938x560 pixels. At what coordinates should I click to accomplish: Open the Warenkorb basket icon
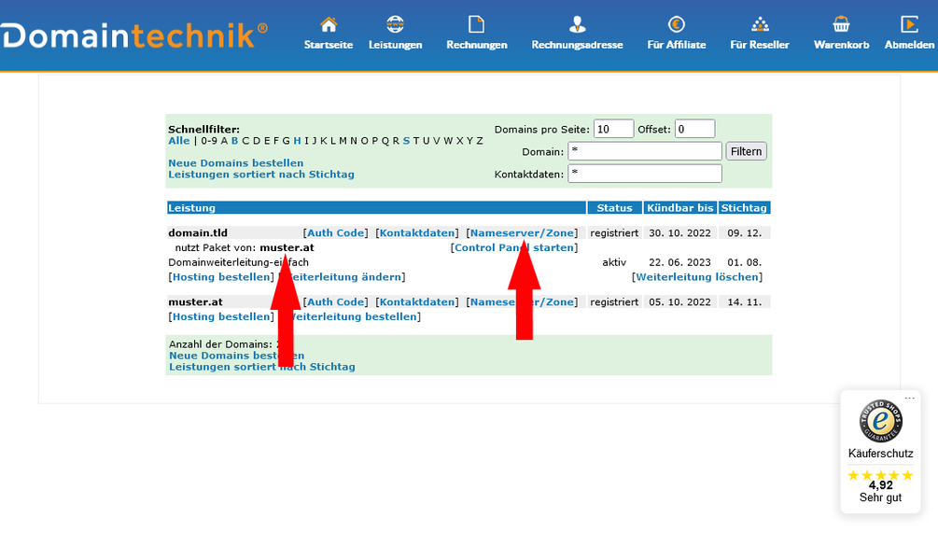pos(841,24)
